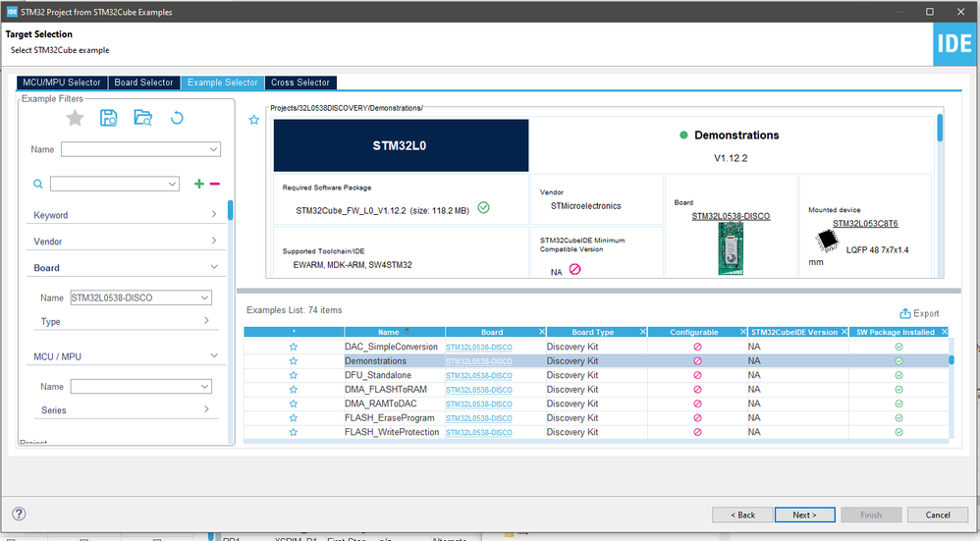Click the installed checkmark next to software package
This screenshot has width=980, height=541.
[x=484, y=208]
